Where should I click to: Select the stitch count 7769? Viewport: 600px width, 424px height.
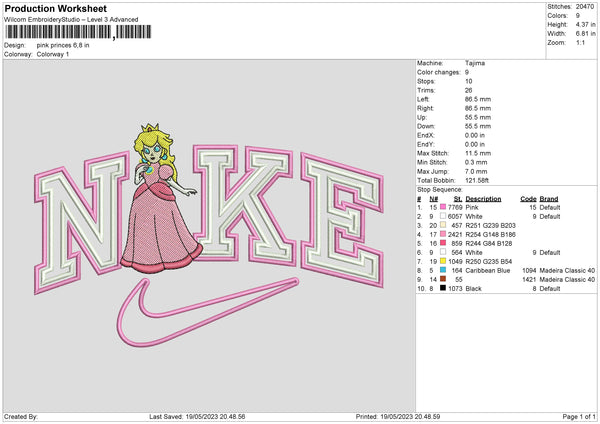pos(455,207)
